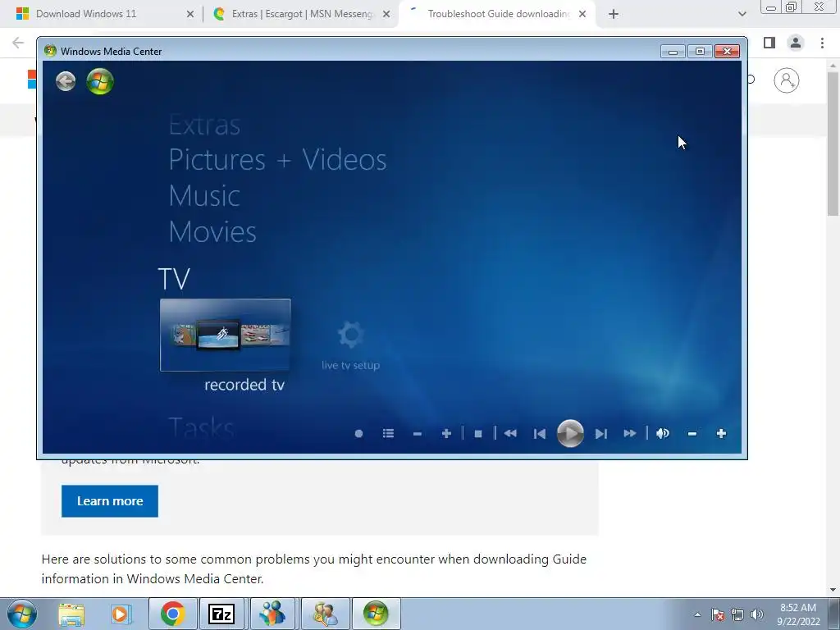This screenshot has height=630, width=840.
Task: Skip forward to next track
Action: click(601, 433)
